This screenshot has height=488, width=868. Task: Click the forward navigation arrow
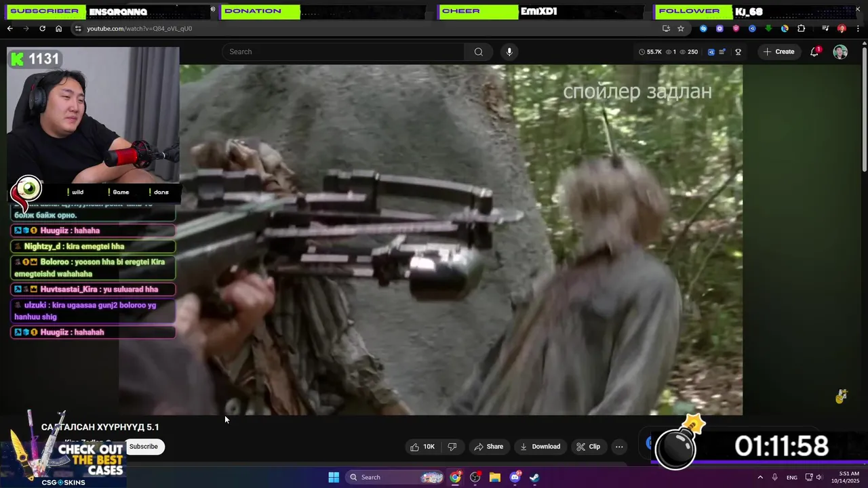(x=26, y=28)
